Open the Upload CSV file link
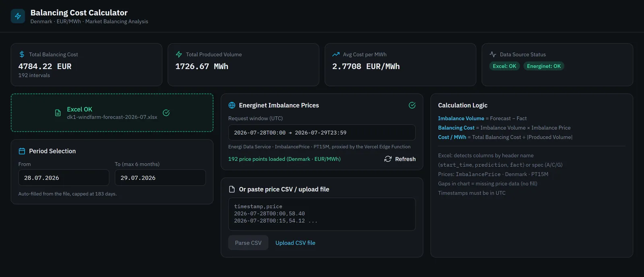This screenshot has width=644, height=277. [x=295, y=243]
